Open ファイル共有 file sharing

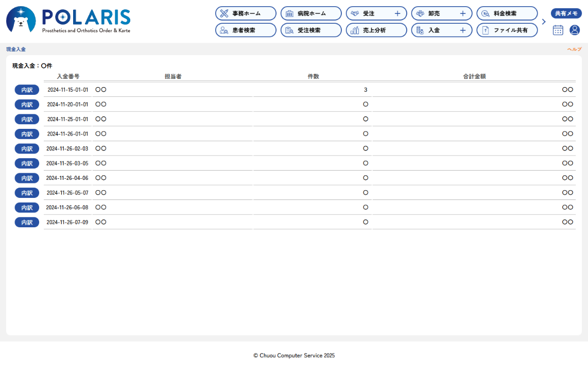pyautogui.click(x=507, y=30)
